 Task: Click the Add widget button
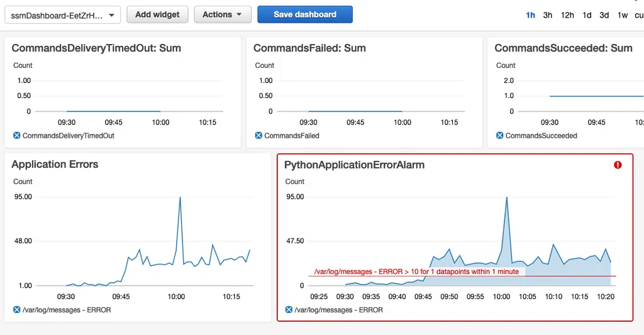point(157,14)
